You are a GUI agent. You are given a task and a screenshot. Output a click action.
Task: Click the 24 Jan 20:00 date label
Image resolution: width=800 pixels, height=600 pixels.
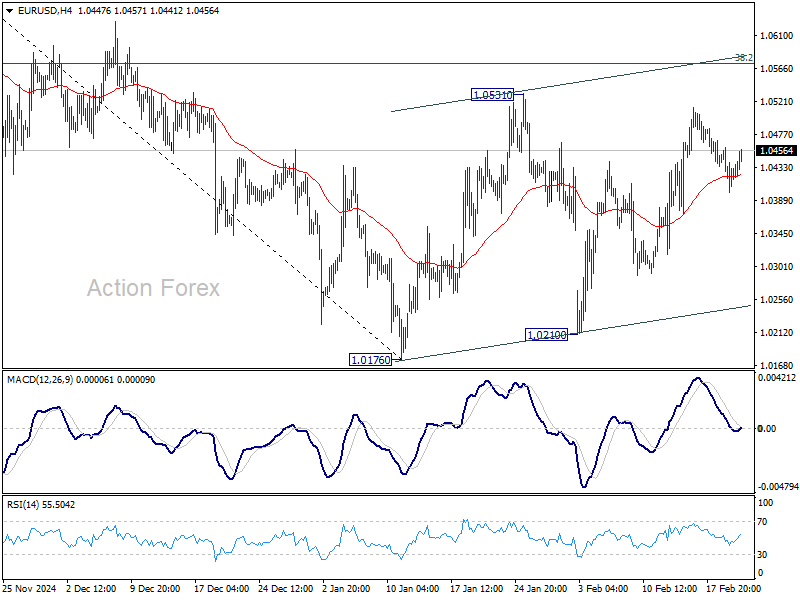[x=540, y=588]
